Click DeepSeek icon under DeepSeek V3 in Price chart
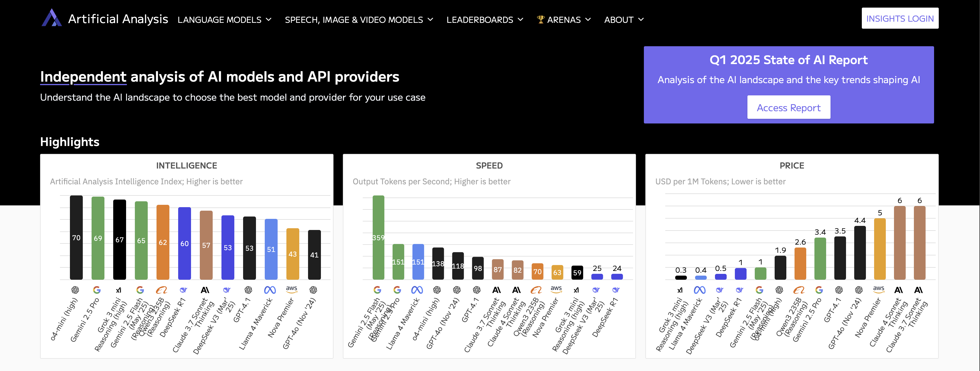The height and width of the screenshot is (371, 980). (x=720, y=290)
